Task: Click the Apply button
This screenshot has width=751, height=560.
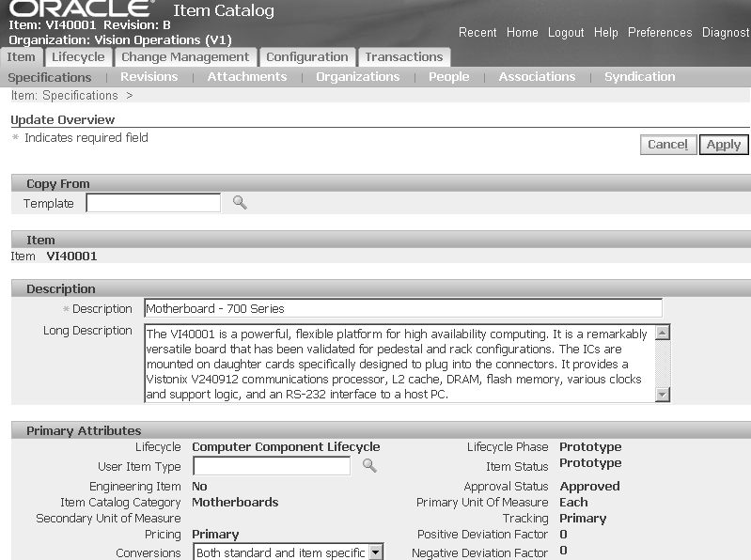Action: tap(724, 145)
